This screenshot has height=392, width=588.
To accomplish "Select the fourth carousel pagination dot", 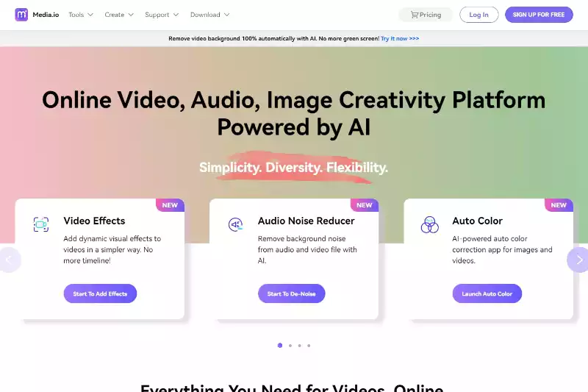I will [309, 346].
